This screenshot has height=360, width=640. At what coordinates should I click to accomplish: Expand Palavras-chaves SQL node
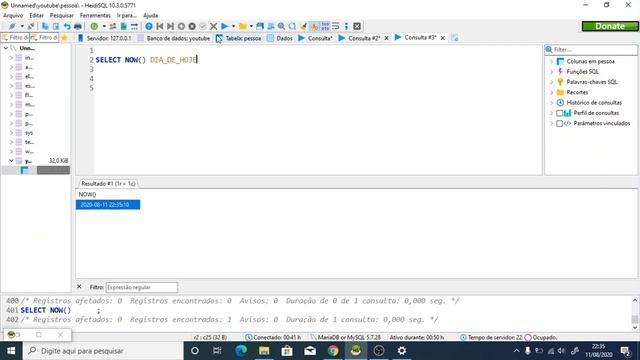pyautogui.click(x=552, y=82)
